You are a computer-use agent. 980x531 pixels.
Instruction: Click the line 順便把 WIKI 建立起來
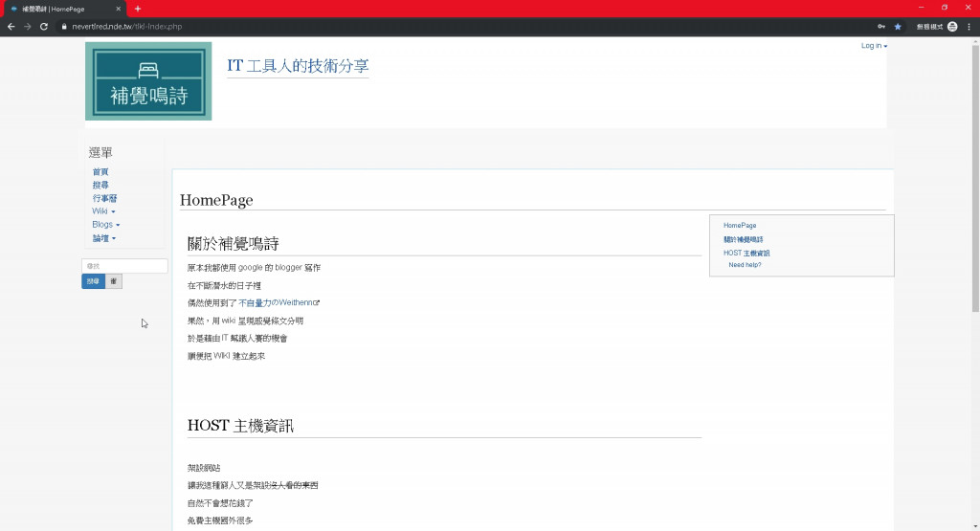point(226,356)
